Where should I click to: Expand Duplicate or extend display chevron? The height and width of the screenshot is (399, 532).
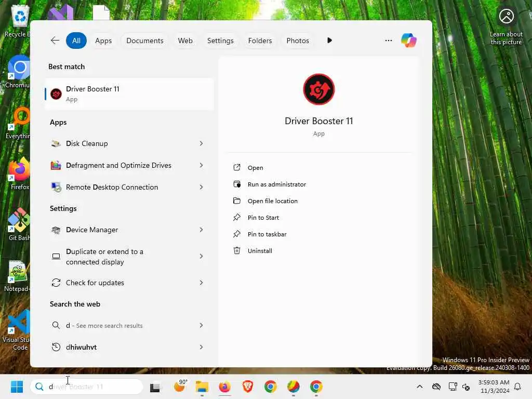(201, 256)
